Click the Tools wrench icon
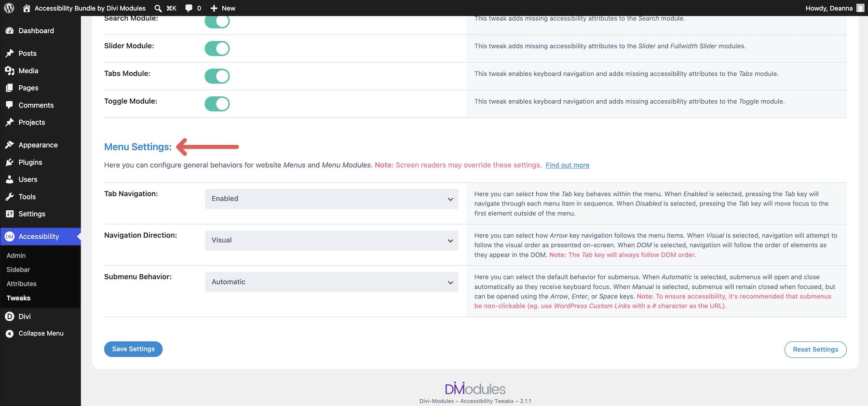The width and height of the screenshot is (868, 406). tap(10, 197)
